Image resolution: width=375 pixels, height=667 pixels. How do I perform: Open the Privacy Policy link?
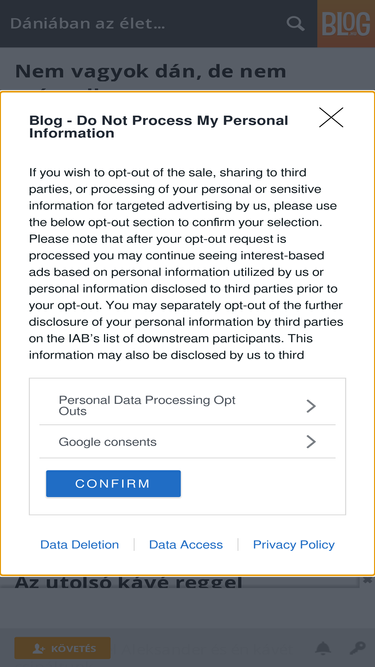pos(294,544)
